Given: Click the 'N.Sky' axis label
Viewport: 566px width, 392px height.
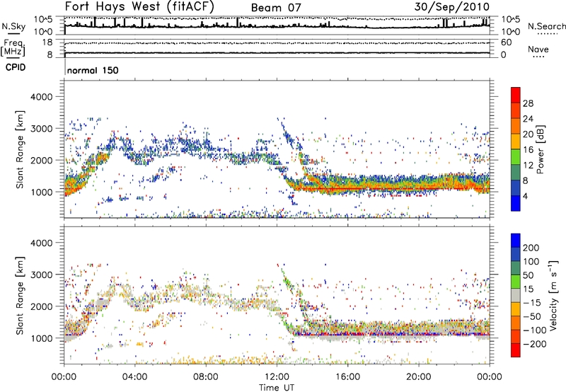Looking at the screenshot, I should coord(13,26).
